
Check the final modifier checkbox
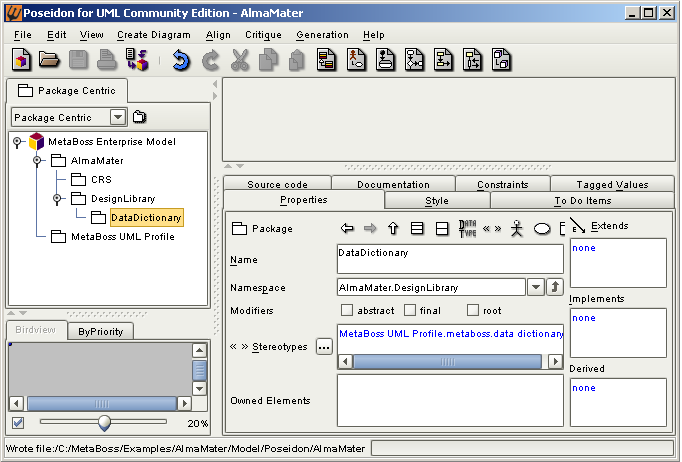point(410,311)
